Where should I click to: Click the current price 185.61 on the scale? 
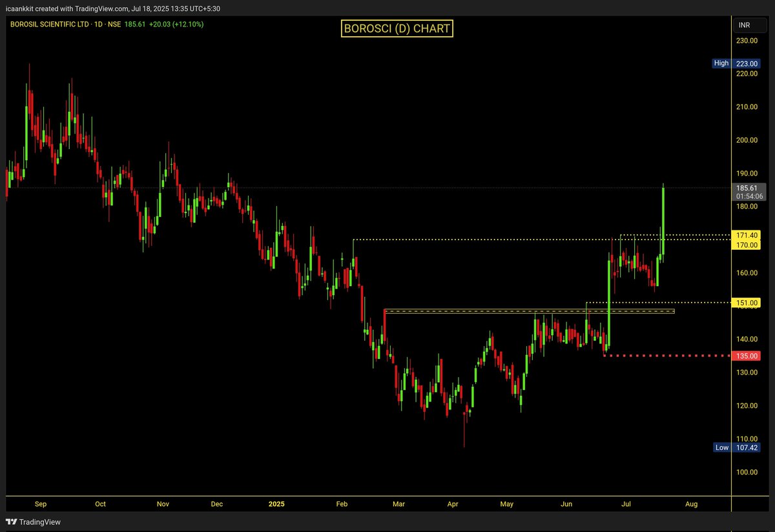pyautogui.click(x=746, y=187)
